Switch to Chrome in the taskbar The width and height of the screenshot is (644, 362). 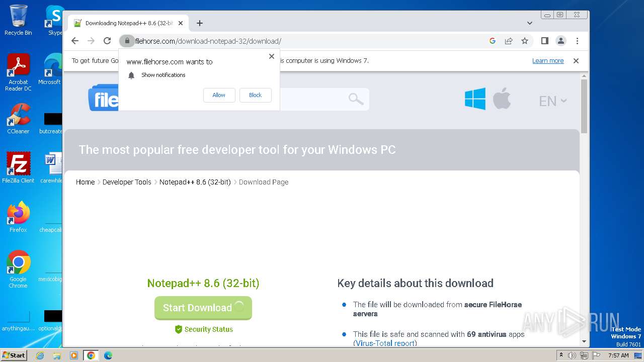91,355
